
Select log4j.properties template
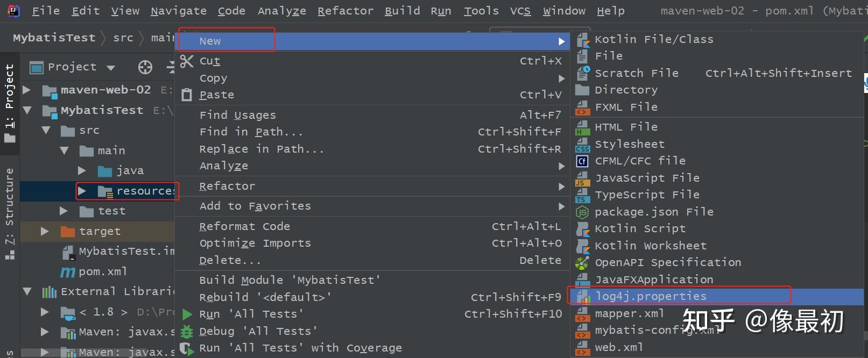717,296
